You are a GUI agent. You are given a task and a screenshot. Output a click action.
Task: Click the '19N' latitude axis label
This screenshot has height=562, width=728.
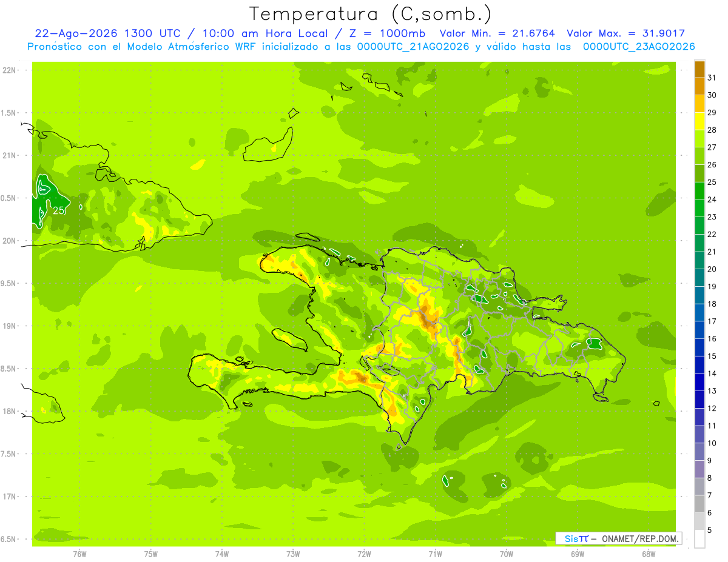pos(8,326)
